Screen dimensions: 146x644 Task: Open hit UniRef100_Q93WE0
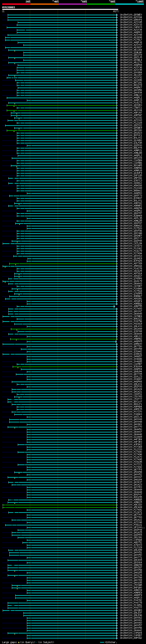pyautogui.click(x=131, y=15)
